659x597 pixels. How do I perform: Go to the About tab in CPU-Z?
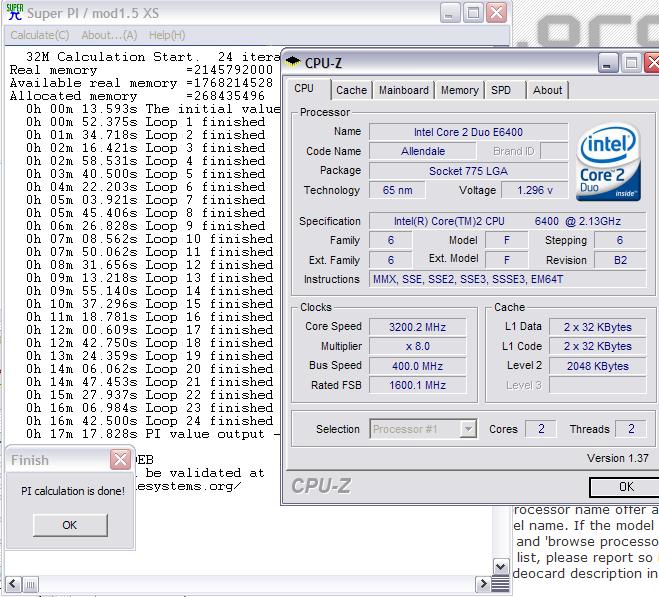(x=547, y=90)
